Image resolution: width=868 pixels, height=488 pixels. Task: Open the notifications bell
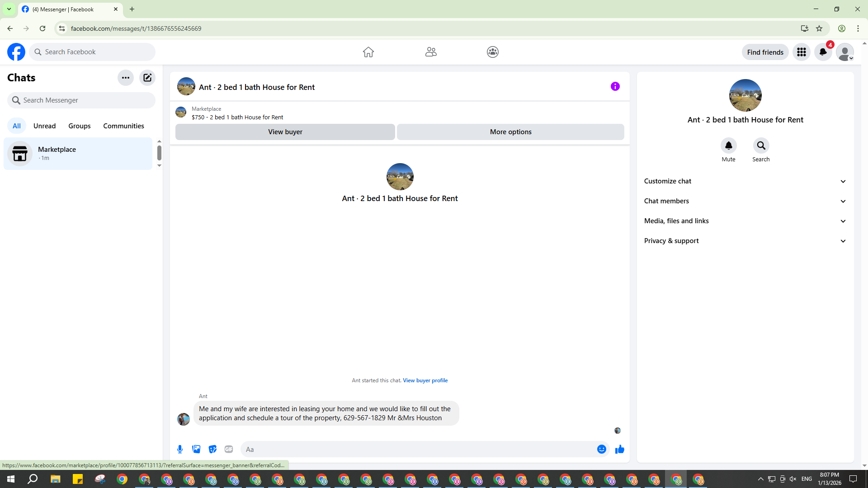(x=823, y=52)
